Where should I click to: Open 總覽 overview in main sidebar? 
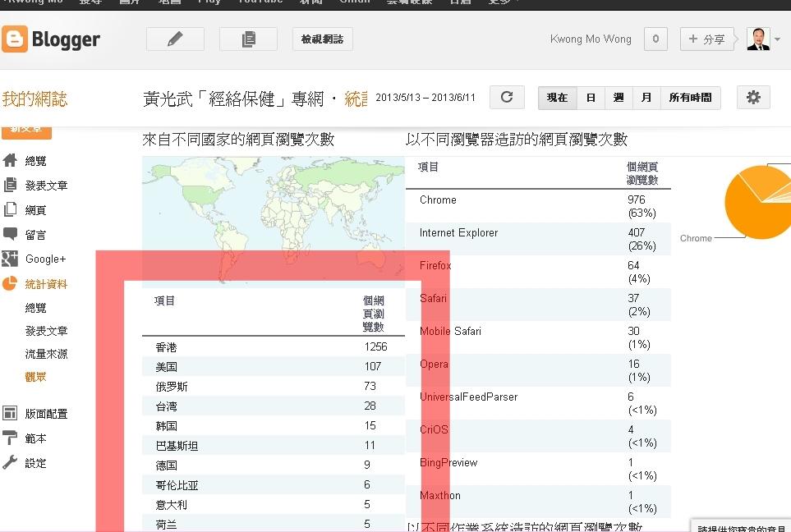pos(36,161)
